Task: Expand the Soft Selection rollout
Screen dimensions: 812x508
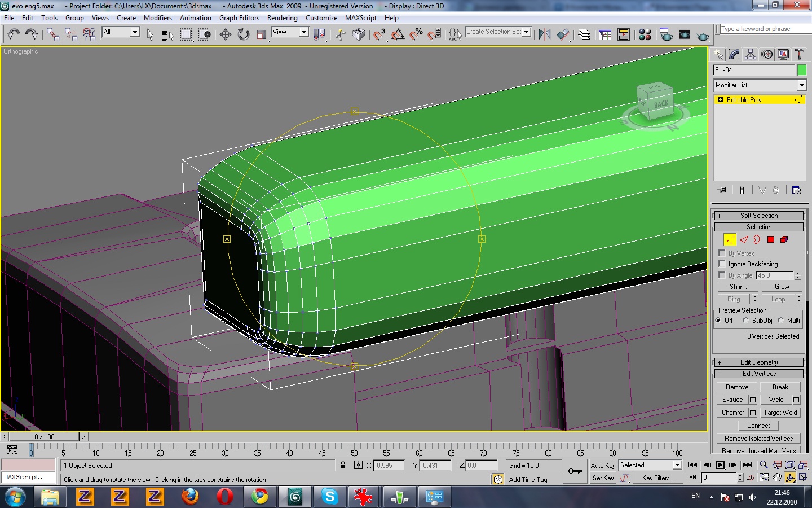Action: pos(758,216)
